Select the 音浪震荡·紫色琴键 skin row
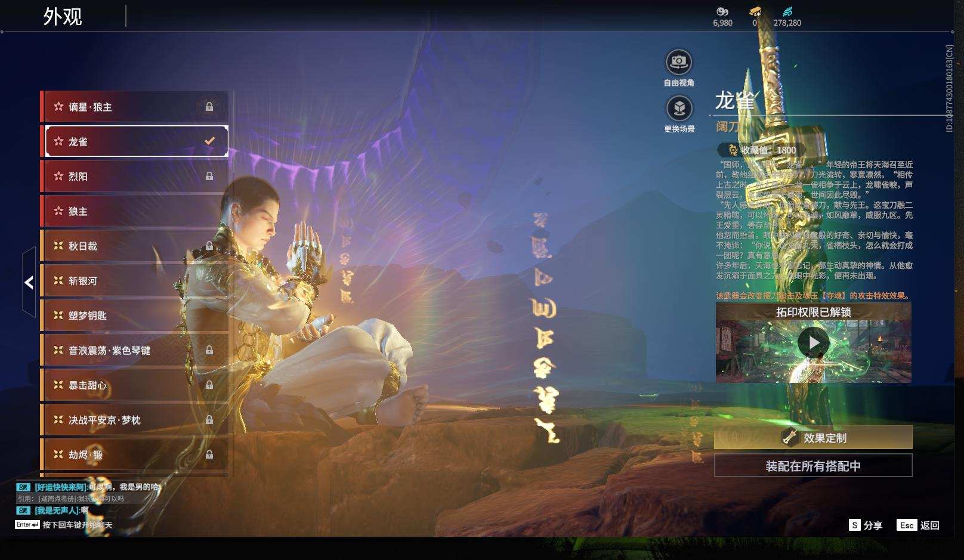 (x=135, y=350)
